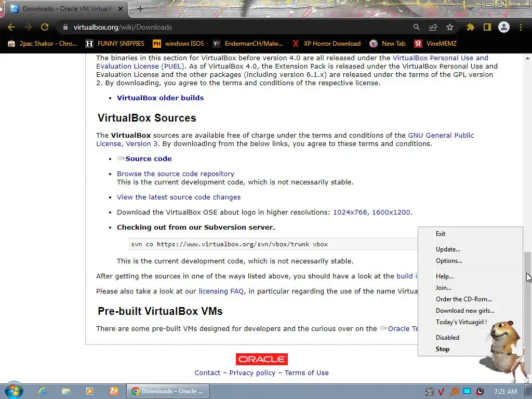Go back to the previous page
The image size is (532, 399).
click(11, 27)
